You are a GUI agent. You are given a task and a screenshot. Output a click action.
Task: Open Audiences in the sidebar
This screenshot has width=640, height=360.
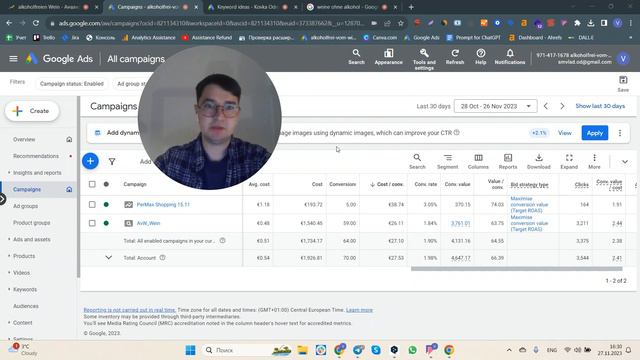26,306
